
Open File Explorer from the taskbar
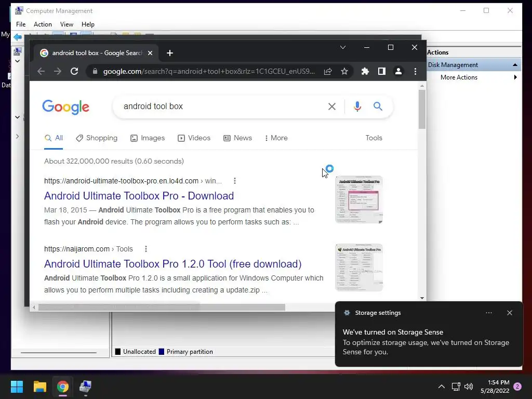(39, 387)
